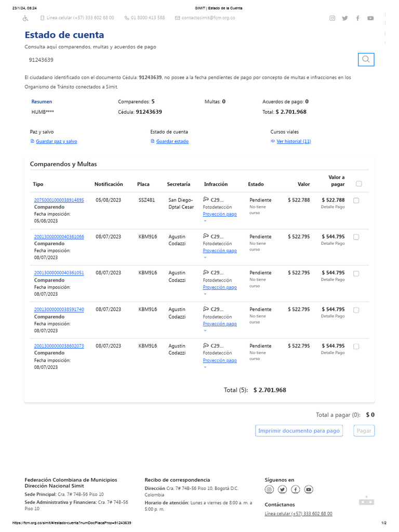Check the select-all checkbox in table header
This screenshot has width=399, height=532.
click(x=359, y=184)
